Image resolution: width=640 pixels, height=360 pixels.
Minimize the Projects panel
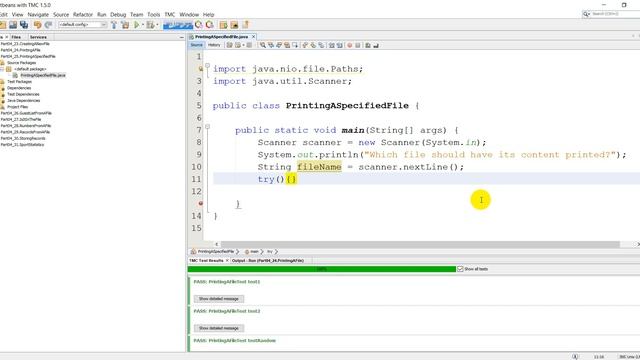[182, 37]
